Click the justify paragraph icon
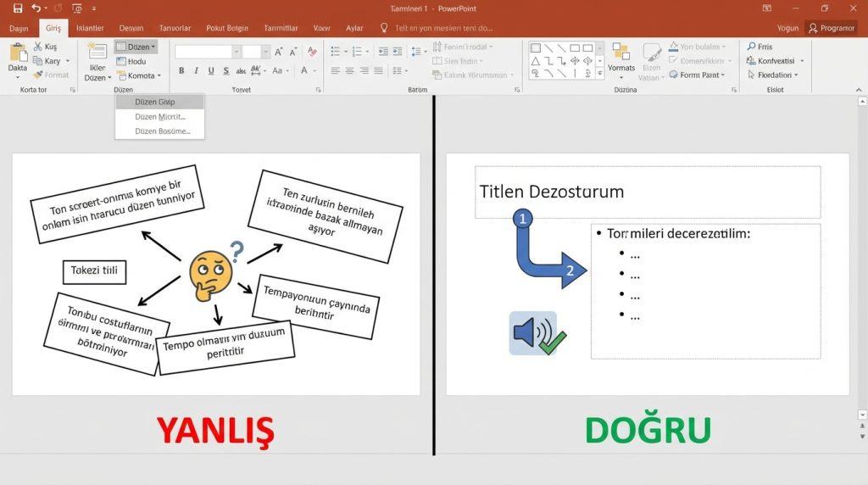Viewport: 868px width, 485px height. click(379, 70)
